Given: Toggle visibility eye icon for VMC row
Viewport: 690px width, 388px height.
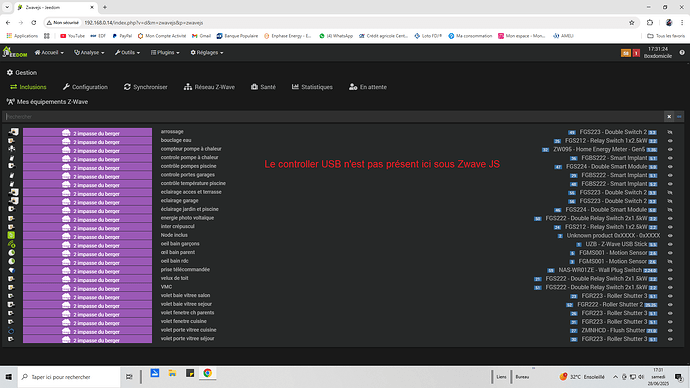Looking at the screenshot, I should point(670,287).
